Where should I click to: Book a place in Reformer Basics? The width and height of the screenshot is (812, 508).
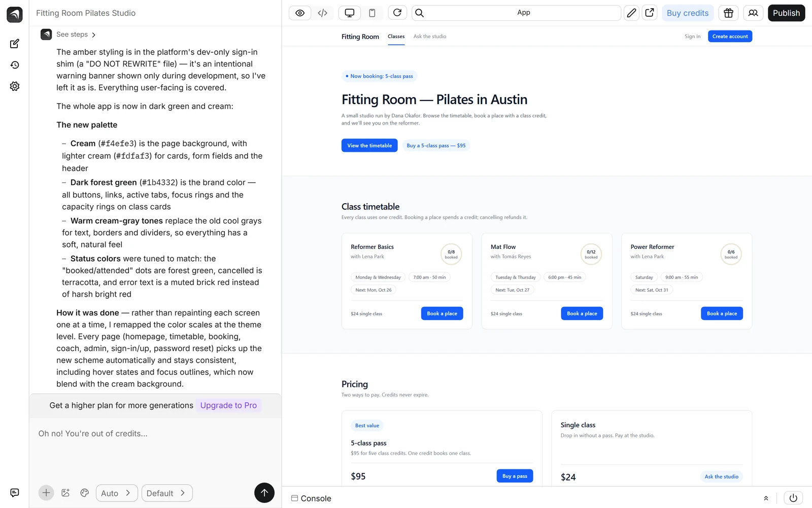coord(442,313)
